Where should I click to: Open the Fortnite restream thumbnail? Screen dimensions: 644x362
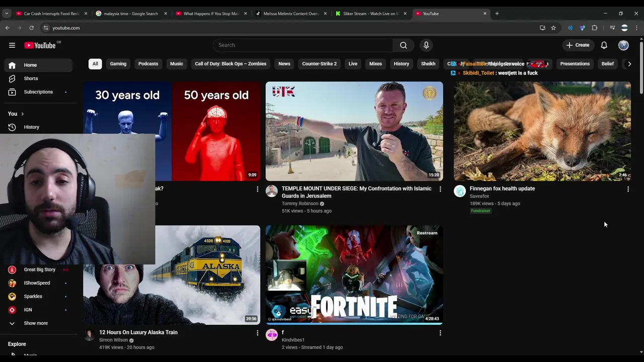[354, 275]
